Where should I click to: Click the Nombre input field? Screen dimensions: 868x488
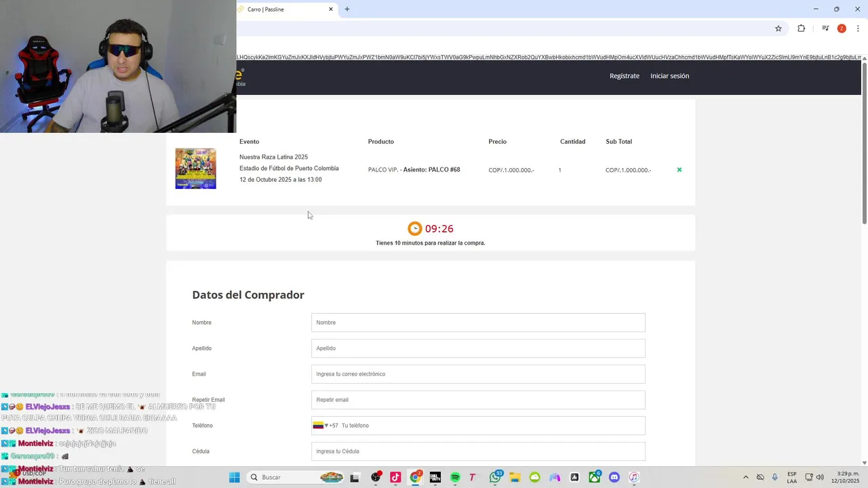pyautogui.click(x=478, y=323)
